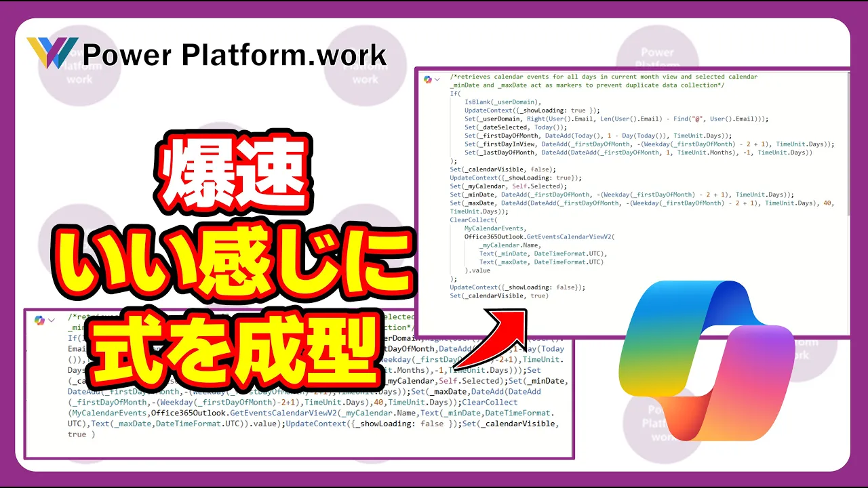
Task: Click the line 'IsBlank(_userDomain),'
Action: click(501, 102)
